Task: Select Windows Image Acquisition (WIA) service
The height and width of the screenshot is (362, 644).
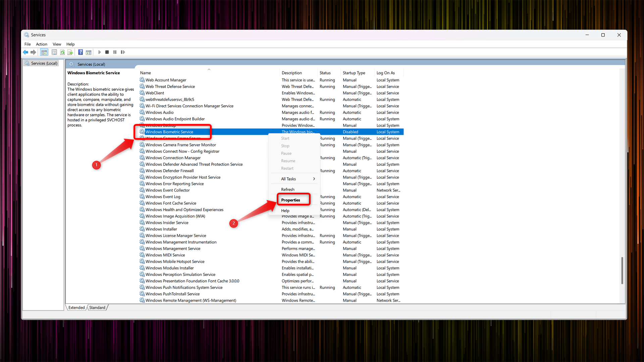Action: tap(175, 216)
